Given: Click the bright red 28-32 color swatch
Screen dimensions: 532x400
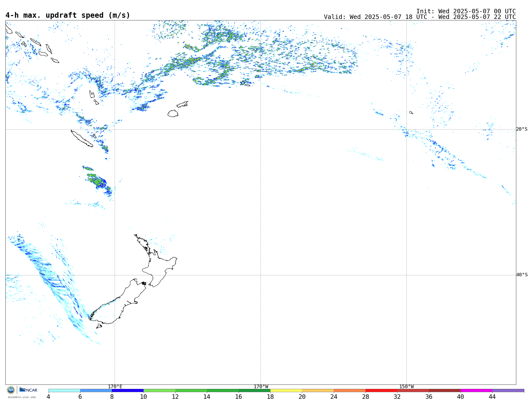Looking at the screenshot, I should (381, 391).
